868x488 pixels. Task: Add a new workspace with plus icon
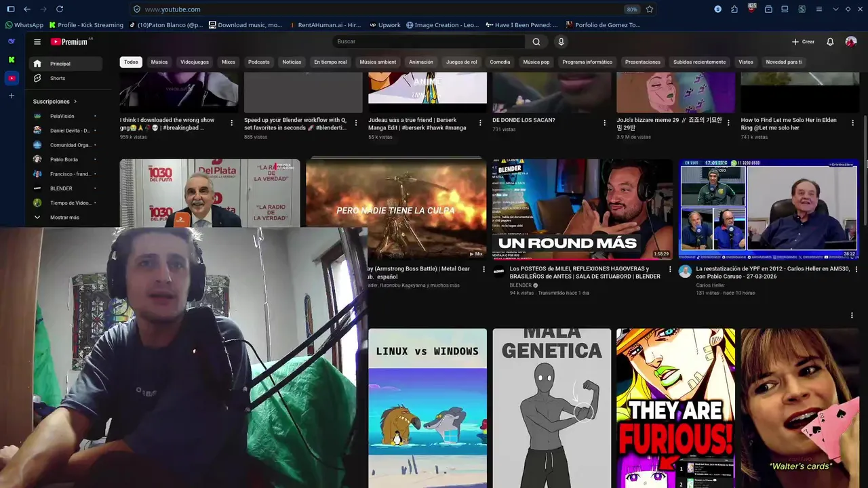click(12, 96)
